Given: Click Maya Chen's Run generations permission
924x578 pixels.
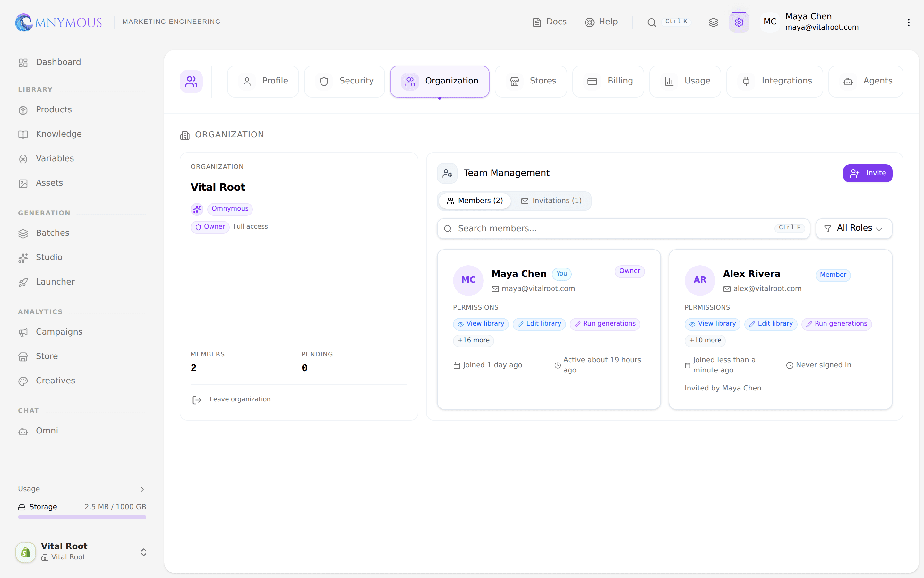Looking at the screenshot, I should point(605,324).
